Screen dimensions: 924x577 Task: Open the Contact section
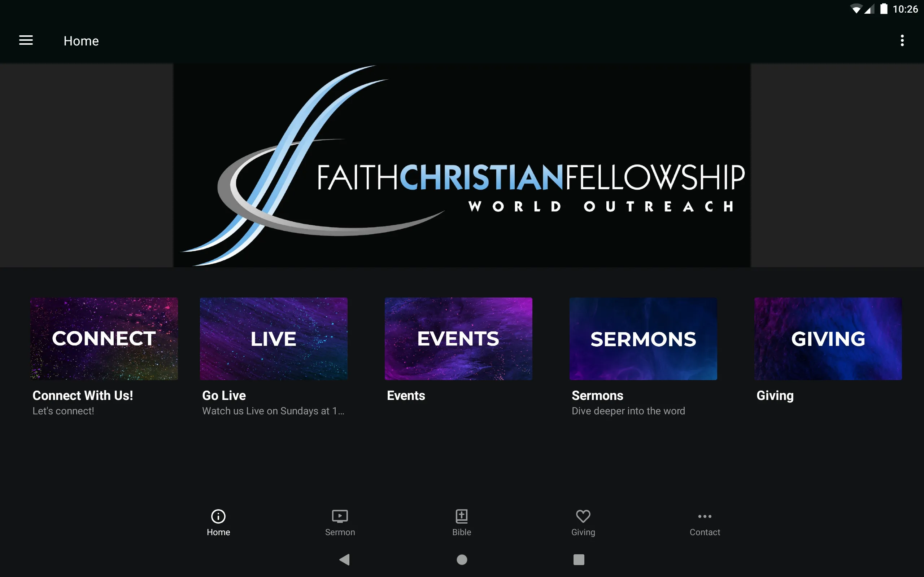tap(704, 522)
